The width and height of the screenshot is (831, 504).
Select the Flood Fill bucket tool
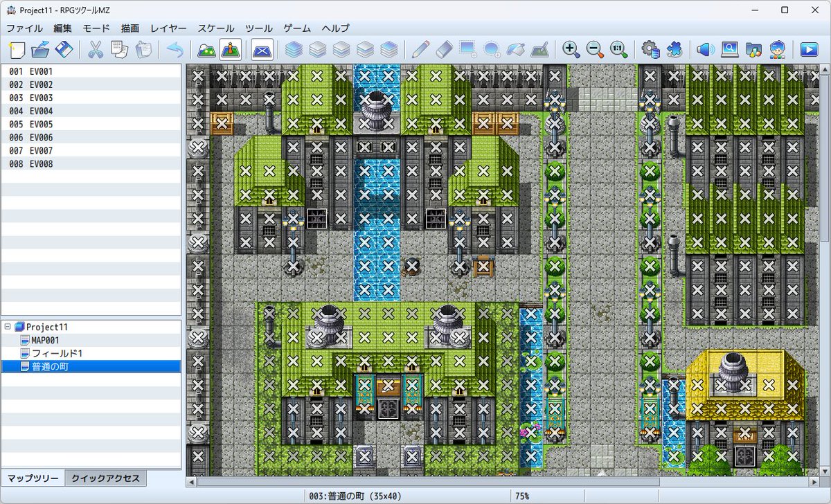pos(516,49)
